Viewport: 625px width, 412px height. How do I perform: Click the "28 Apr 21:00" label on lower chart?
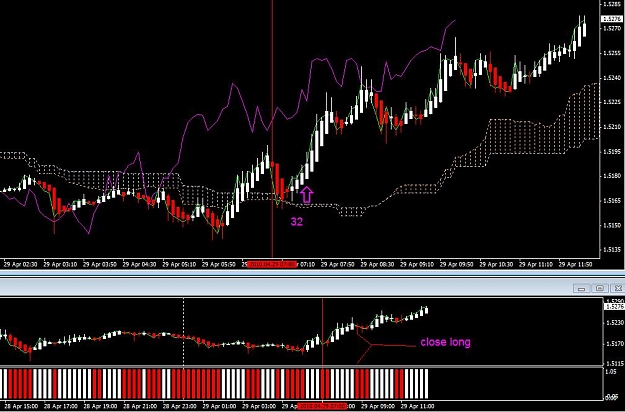coord(140,406)
